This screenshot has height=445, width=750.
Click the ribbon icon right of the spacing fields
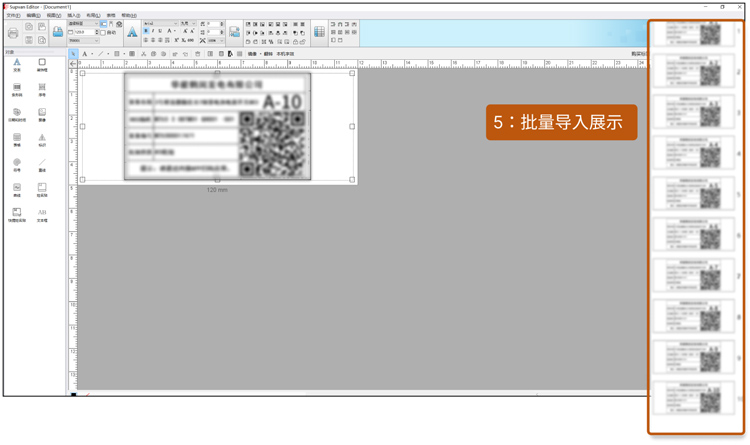click(x=234, y=32)
